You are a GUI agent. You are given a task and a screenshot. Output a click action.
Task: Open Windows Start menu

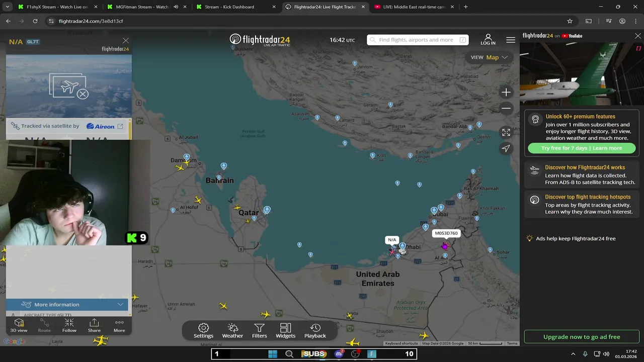(273, 354)
